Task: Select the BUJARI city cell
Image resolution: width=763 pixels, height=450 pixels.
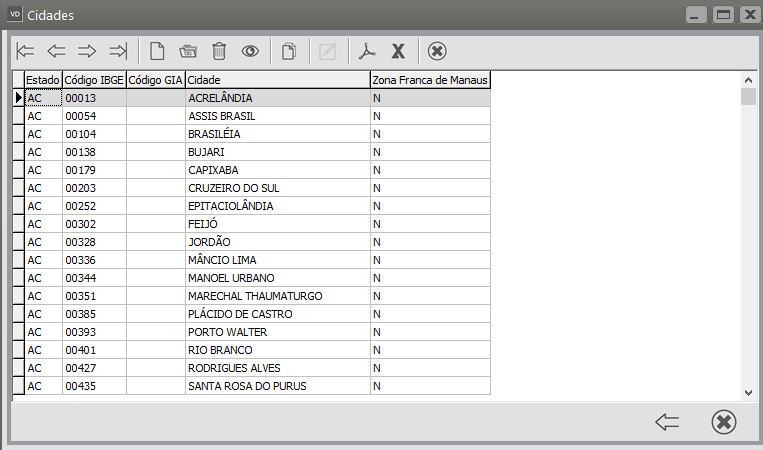Action: (x=278, y=152)
